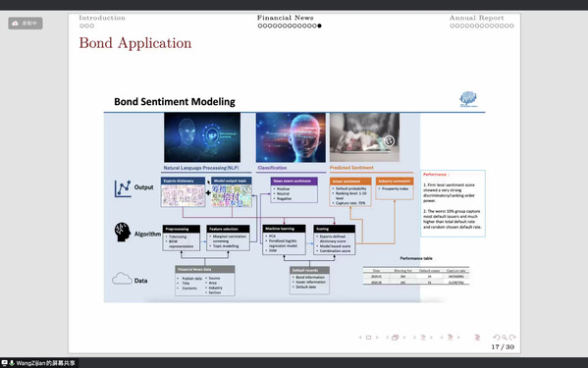Click the microphone icon in the screen-sharing bar
Screen dimensions: 588x368
coord(12,363)
